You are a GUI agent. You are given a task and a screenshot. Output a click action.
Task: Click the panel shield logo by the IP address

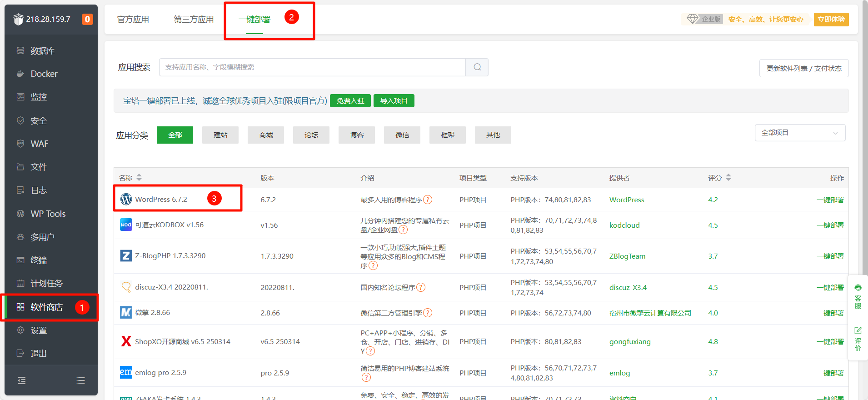tap(18, 19)
